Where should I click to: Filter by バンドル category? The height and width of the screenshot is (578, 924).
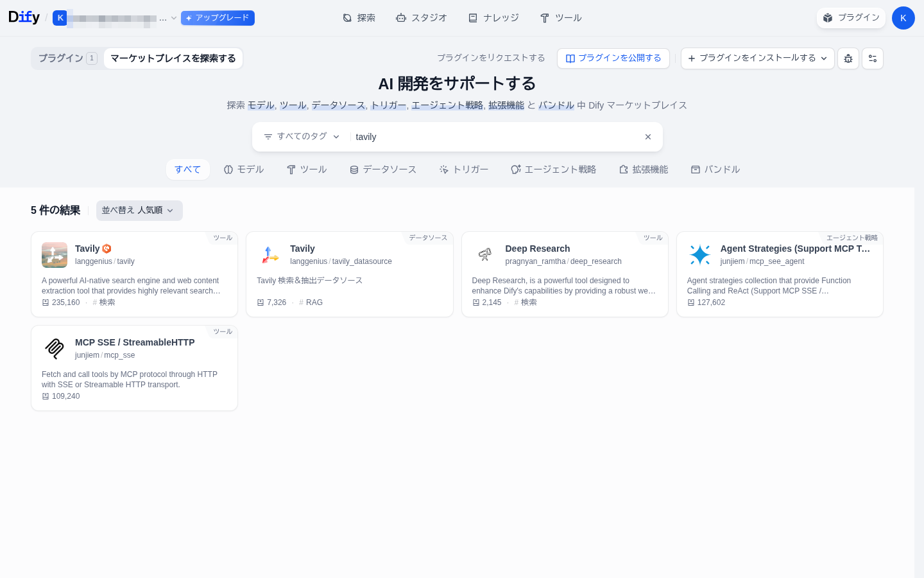(x=715, y=170)
